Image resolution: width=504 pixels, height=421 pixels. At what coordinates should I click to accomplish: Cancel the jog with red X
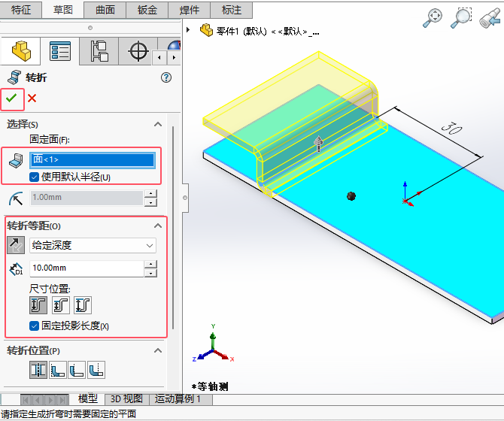[32, 98]
